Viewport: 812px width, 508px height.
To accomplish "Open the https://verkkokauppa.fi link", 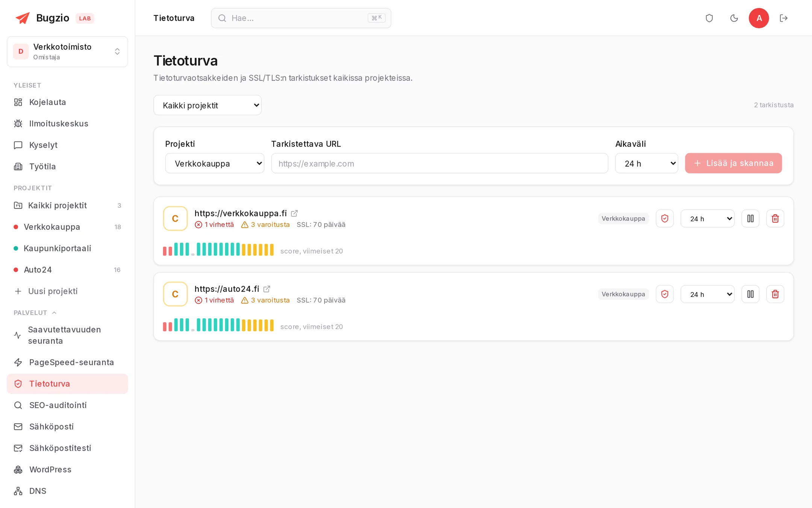I will [241, 213].
